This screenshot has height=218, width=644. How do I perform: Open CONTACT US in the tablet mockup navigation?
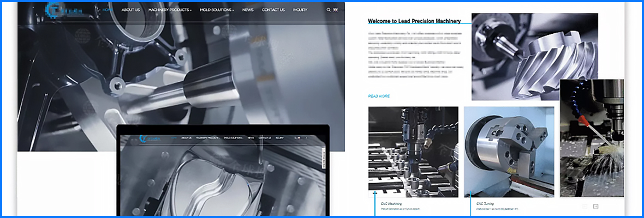[x=265, y=138]
